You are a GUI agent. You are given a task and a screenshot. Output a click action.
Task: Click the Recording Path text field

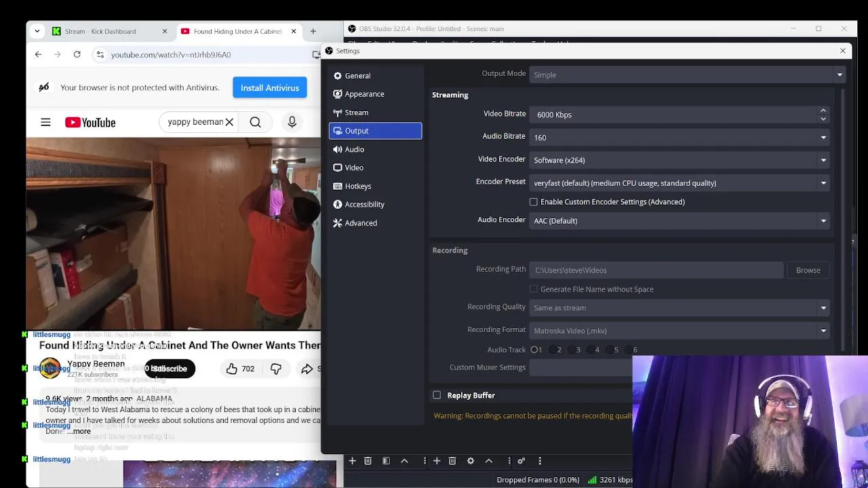(x=656, y=270)
